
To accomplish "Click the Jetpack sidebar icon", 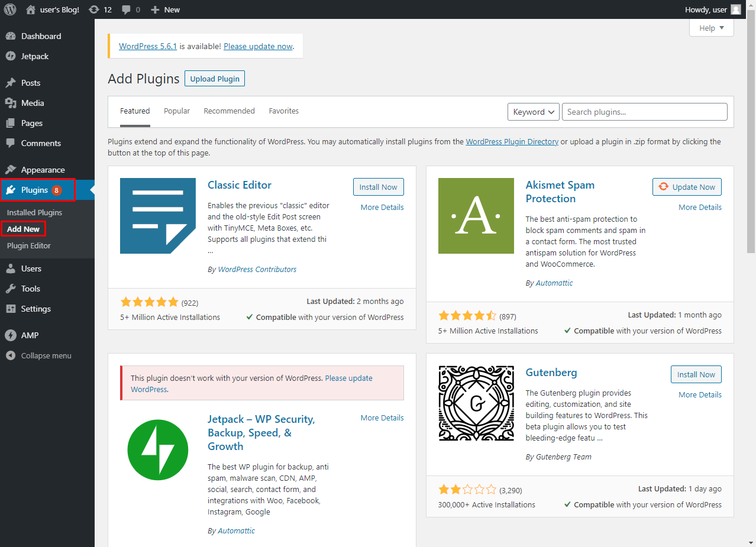I will [x=11, y=56].
